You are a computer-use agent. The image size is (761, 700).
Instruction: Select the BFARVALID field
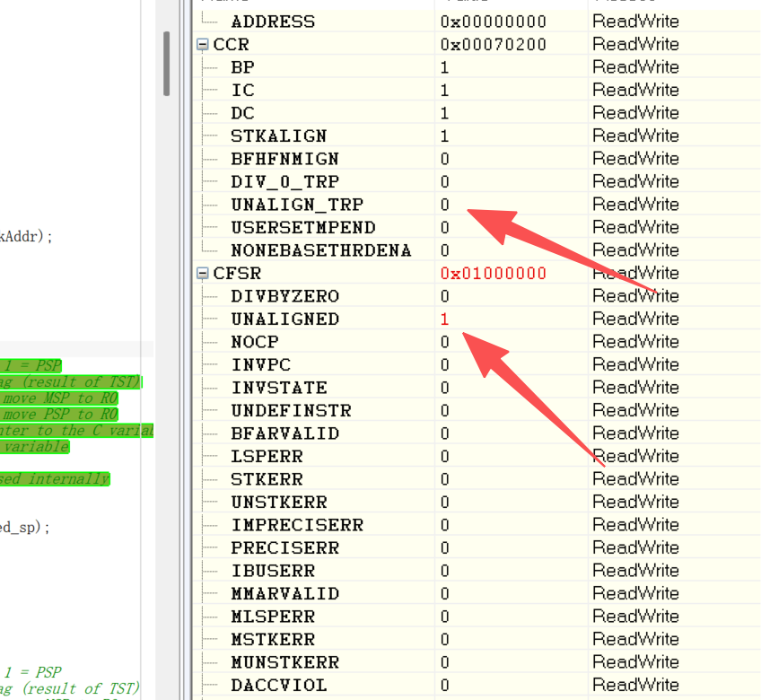284,433
